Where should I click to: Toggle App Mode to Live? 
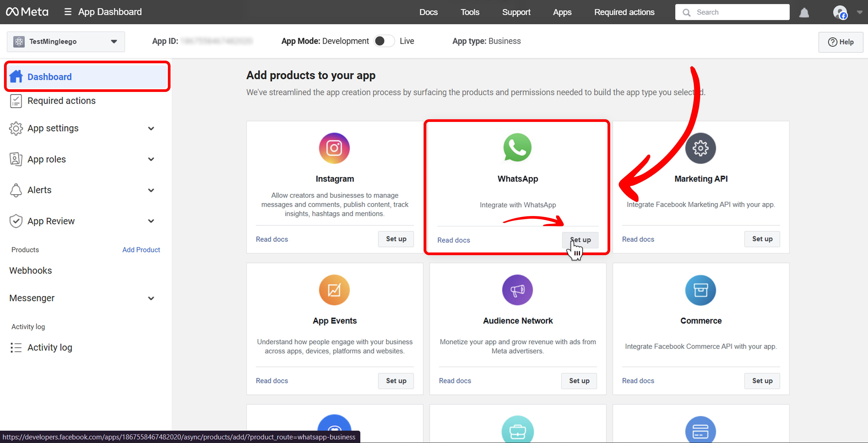pos(384,41)
